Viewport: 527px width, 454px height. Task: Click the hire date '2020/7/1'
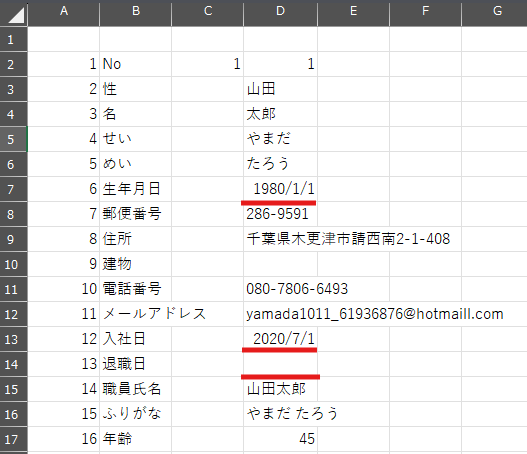[x=281, y=339]
